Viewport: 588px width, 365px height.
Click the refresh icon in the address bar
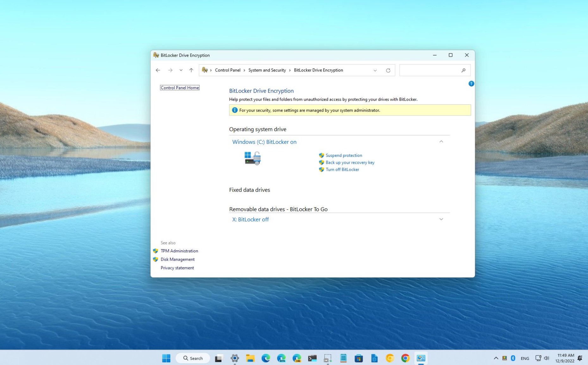pos(388,70)
